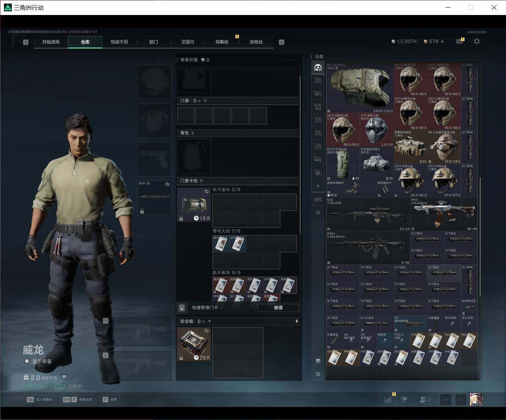Click the sort and organize icon at the sidebar bottom
The height and width of the screenshot is (420, 506).
[318, 374]
